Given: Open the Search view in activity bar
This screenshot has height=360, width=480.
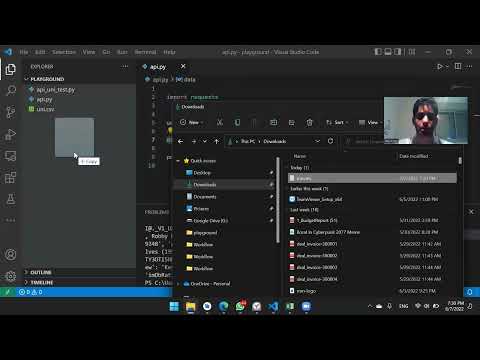Looking at the screenshot, I should click(10, 90).
